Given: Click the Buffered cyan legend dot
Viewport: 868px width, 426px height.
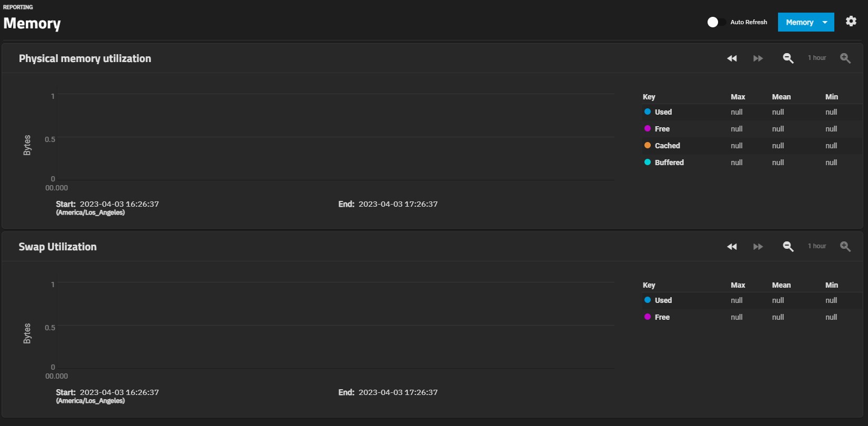Looking at the screenshot, I should (648, 162).
